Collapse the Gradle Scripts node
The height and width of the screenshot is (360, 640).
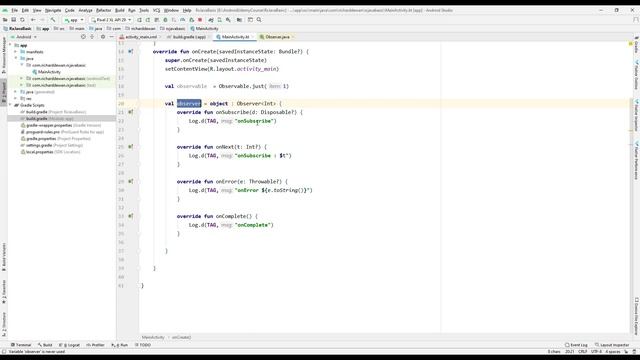pyautogui.click(x=11, y=105)
